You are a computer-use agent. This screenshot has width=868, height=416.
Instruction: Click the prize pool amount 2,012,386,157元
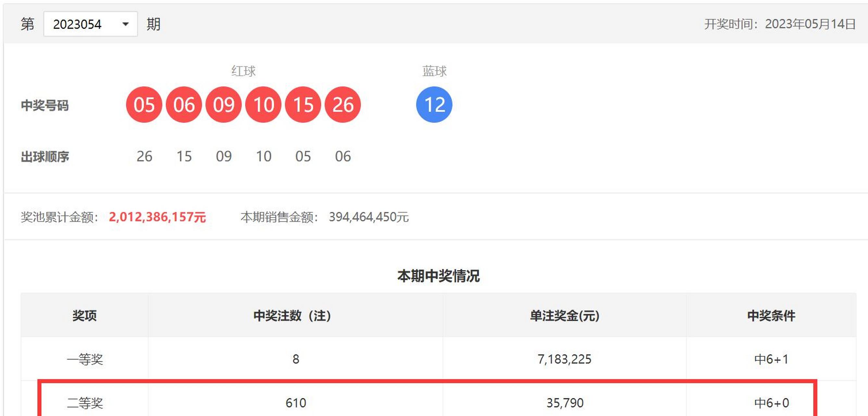(157, 217)
